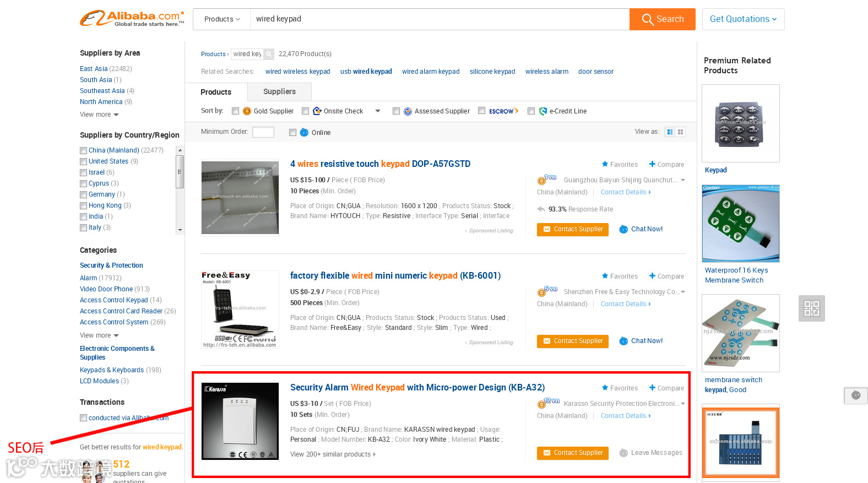Image resolution: width=868 pixels, height=483 pixels.
Task: Click the Minimum Order input box
Action: click(263, 132)
